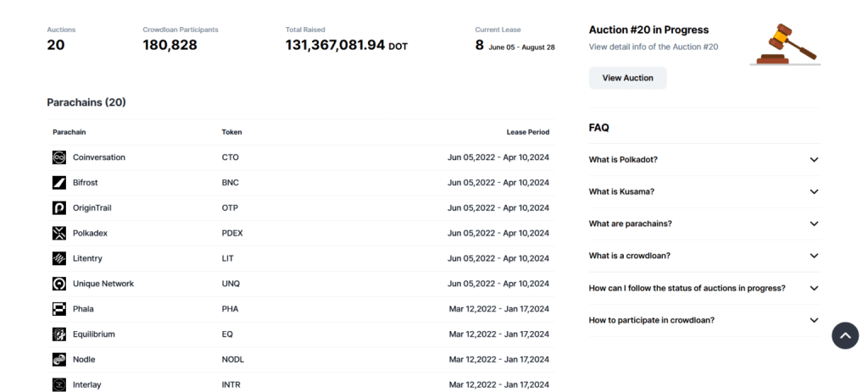Click the Phala lease period dates

[x=499, y=309]
